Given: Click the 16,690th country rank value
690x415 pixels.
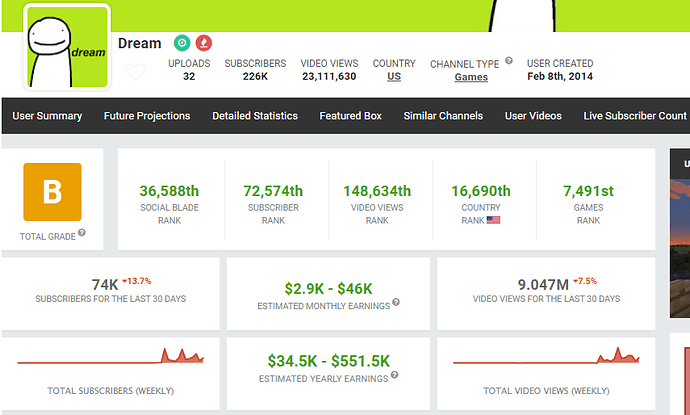Looking at the screenshot, I should coord(481,191).
